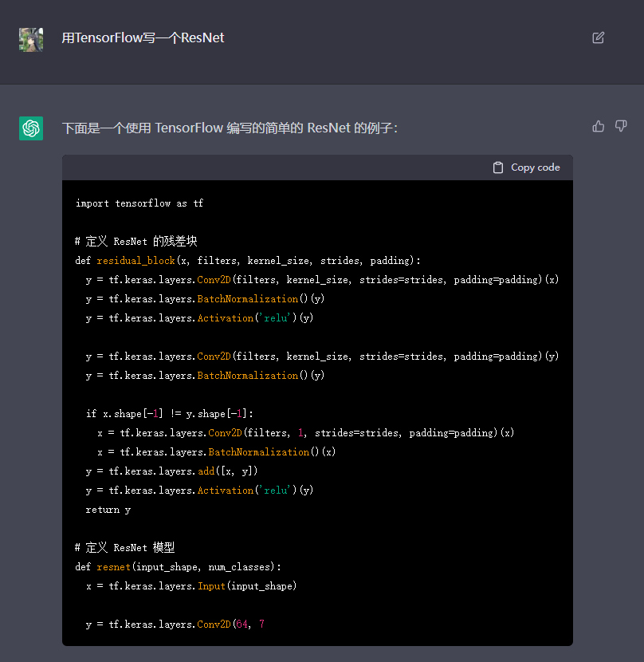Click the thumbs down icon

[621, 126]
